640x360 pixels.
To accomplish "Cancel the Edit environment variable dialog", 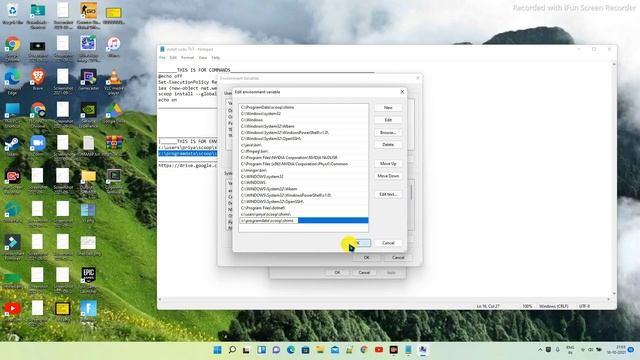I will pyautogui.click(x=388, y=243).
